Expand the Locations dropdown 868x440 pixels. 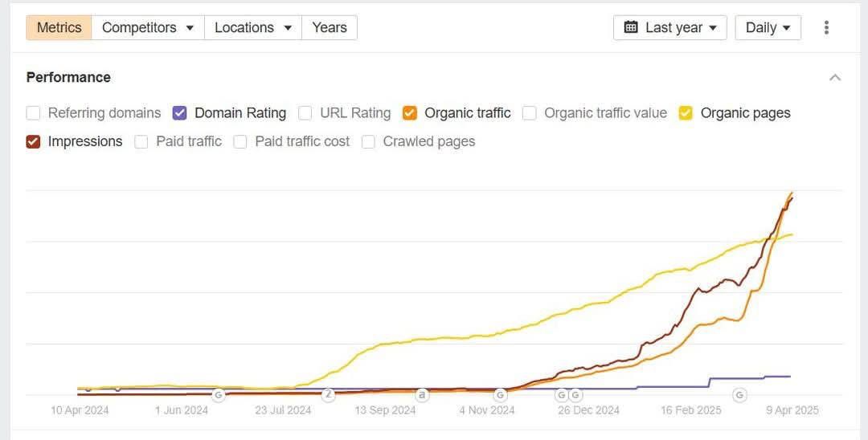coord(252,27)
